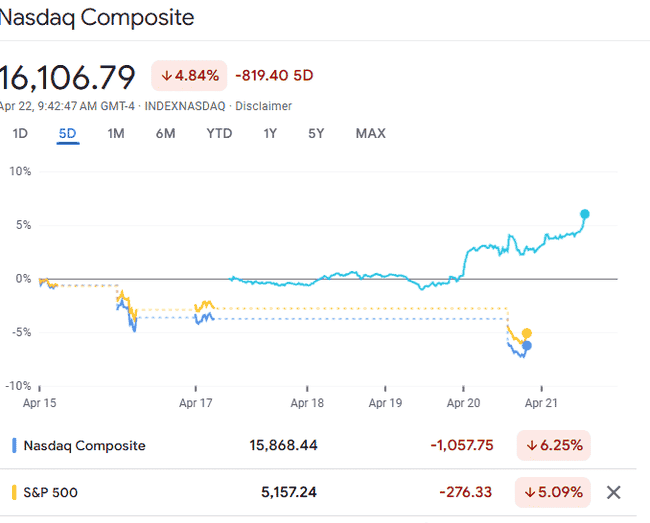Screen dimensions: 650x523
Task: Click the 5.09% decline badge
Action: pyautogui.click(x=554, y=492)
